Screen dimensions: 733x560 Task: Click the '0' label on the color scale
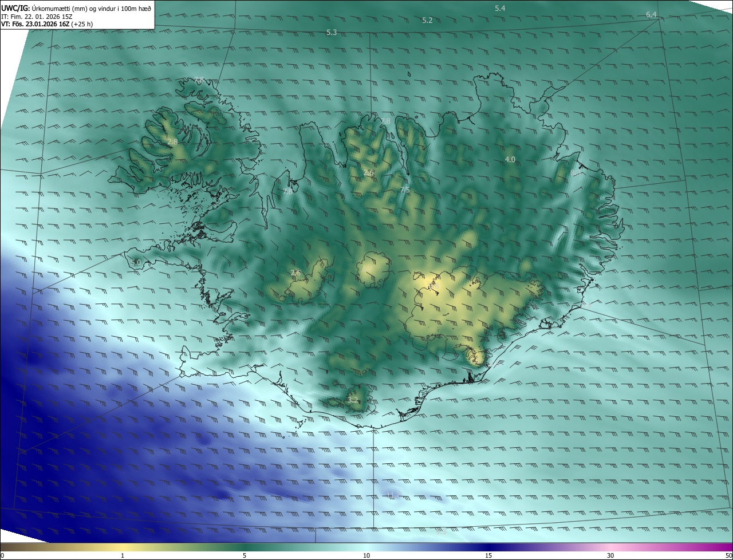(2, 555)
